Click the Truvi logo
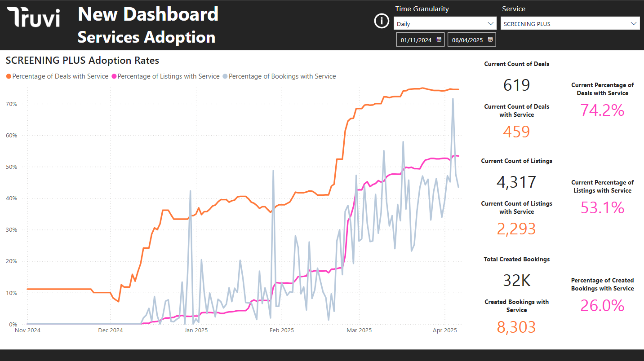 tap(34, 18)
